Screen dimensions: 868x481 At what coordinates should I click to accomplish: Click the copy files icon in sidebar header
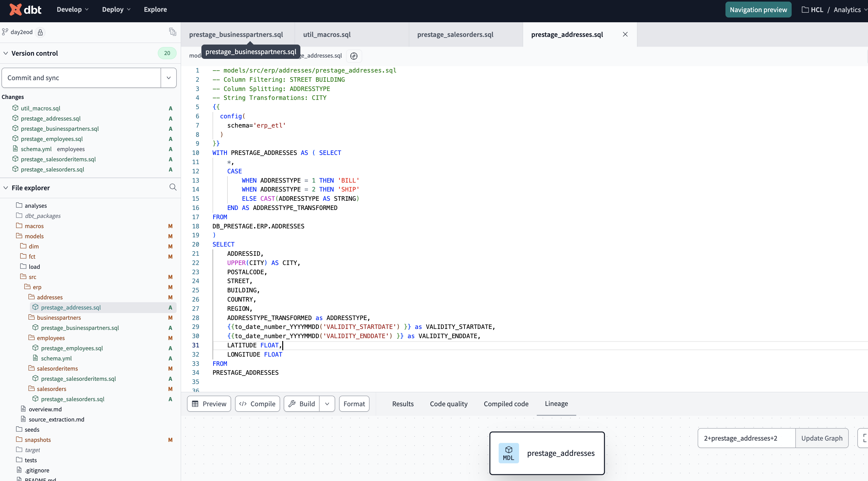click(x=172, y=32)
